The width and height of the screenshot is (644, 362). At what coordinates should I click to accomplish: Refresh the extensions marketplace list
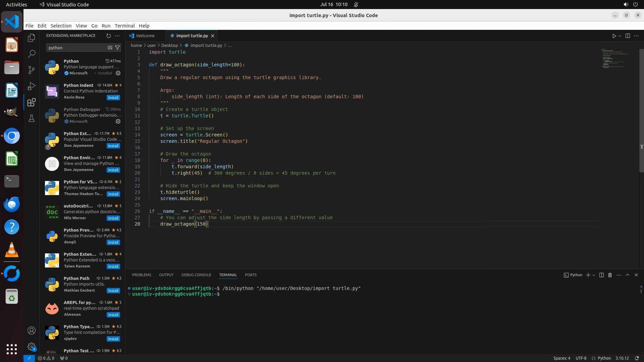[108, 36]
